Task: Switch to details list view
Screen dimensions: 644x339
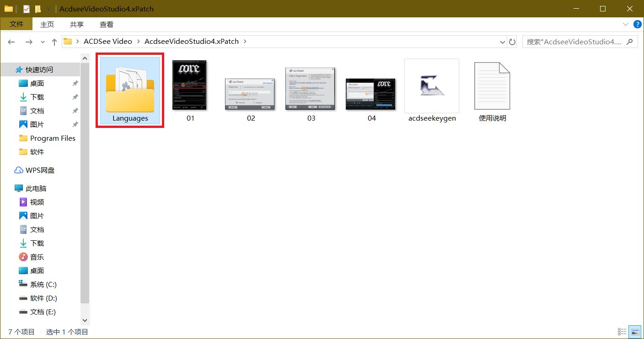Action: (x=622, y=332)
